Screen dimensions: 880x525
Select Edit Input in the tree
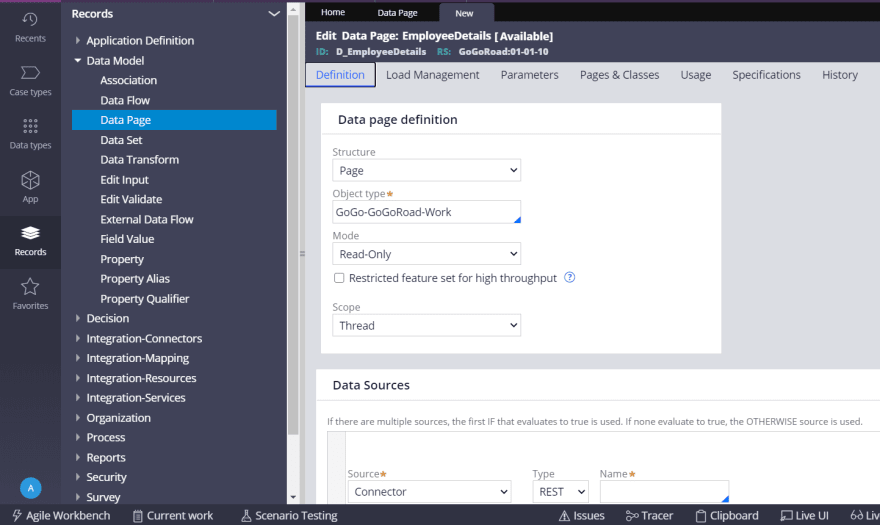tap(125, 180)
